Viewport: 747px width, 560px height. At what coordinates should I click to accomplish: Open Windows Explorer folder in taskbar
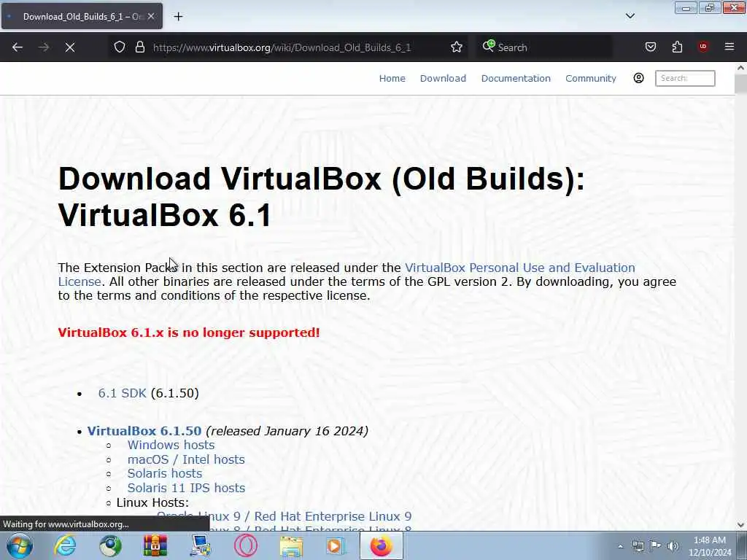tap(291, 545)
